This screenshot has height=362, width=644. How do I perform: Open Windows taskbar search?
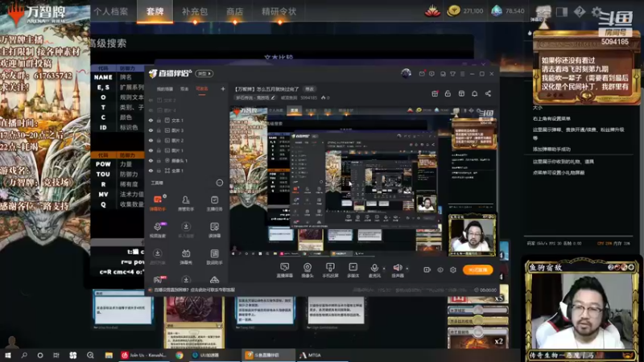pyautogui.click(x=24, y=355)
